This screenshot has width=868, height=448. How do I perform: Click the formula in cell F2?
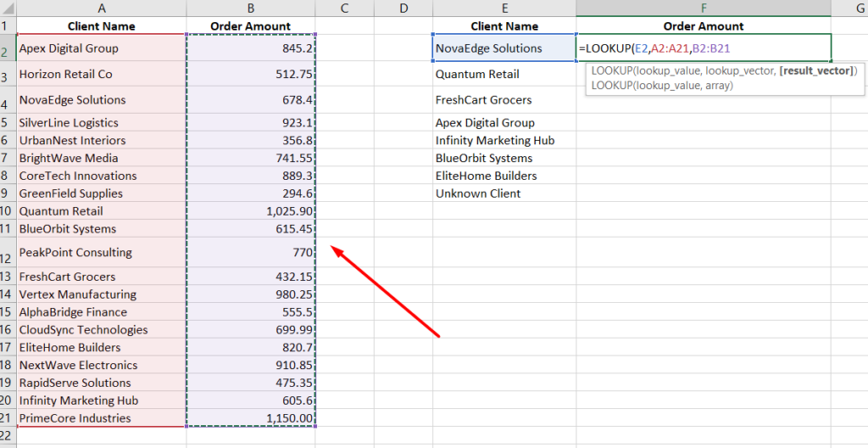click(x=655, y=48)
